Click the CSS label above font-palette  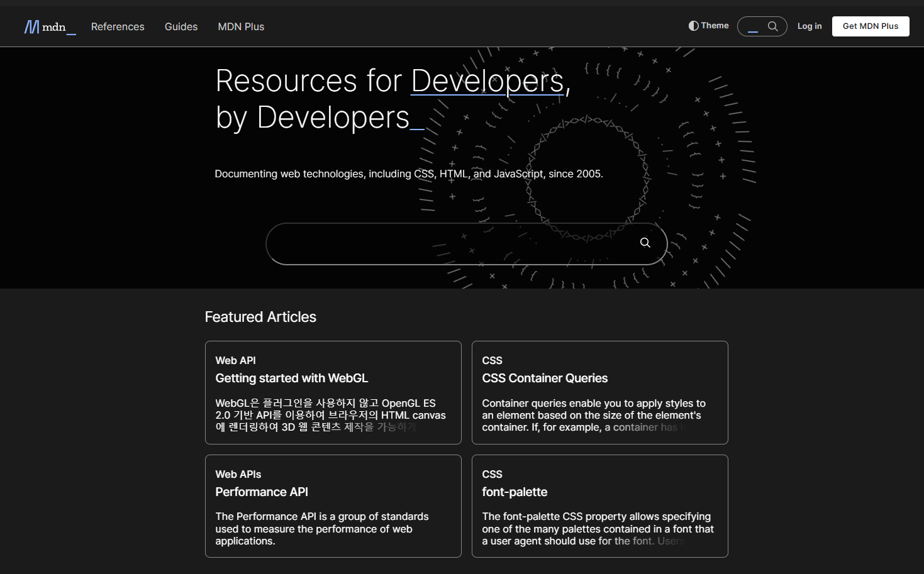coord(492,474)
